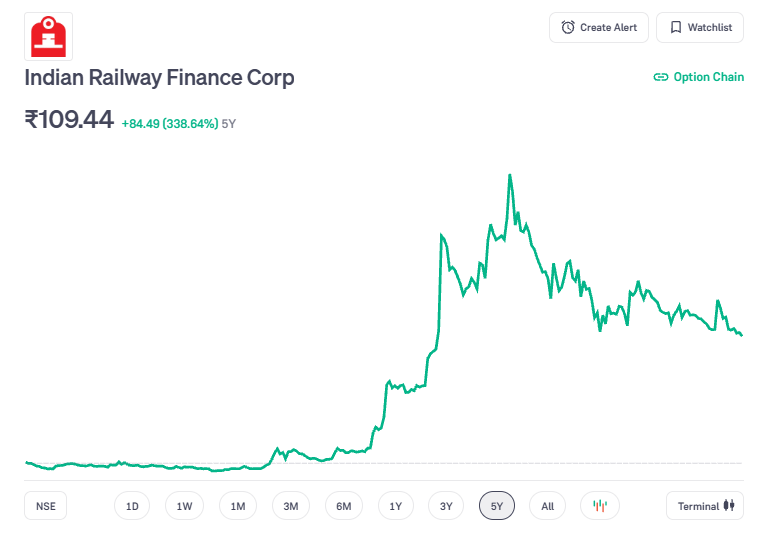Switch chart to 3M range
766x543 pixels.
click(290, 506)
